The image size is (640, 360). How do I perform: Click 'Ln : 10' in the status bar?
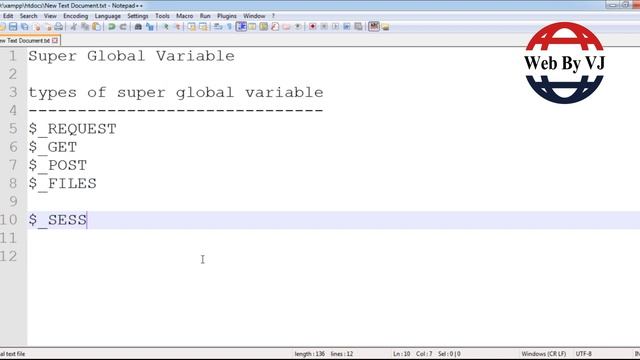coord(402,354)
